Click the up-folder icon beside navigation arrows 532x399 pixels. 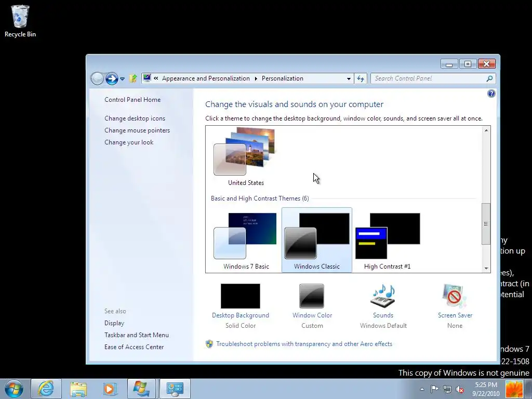click(x=133, y=78)
